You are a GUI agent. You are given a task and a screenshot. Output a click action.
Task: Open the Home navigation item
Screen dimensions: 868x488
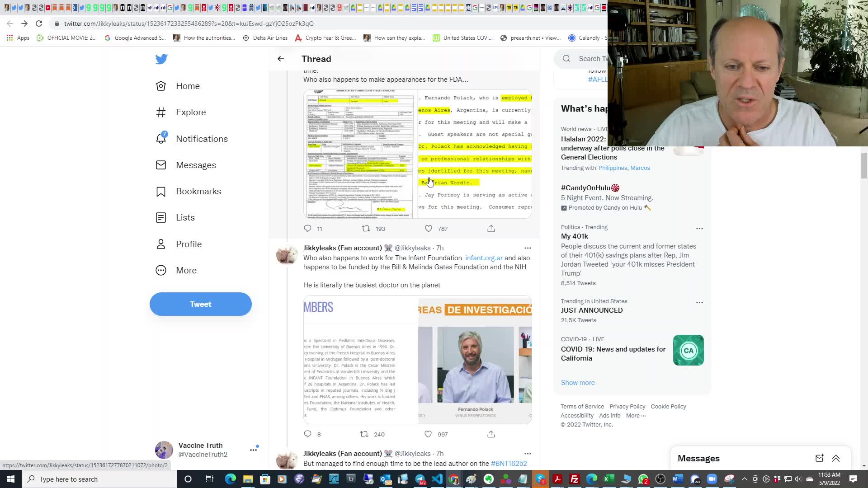tap(178, 86)
